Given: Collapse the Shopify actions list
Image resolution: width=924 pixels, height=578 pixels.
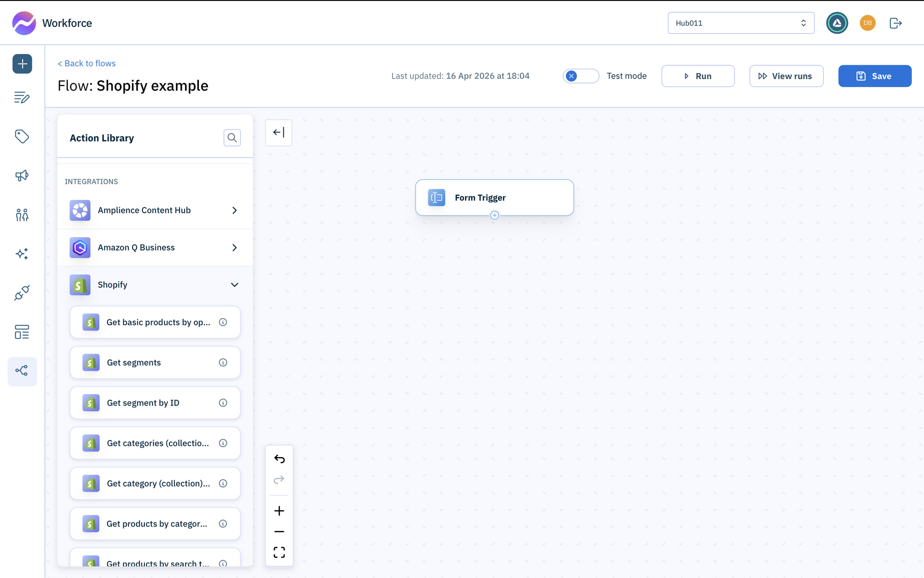Looking at the screenshot, I should (x=234, y=285).
